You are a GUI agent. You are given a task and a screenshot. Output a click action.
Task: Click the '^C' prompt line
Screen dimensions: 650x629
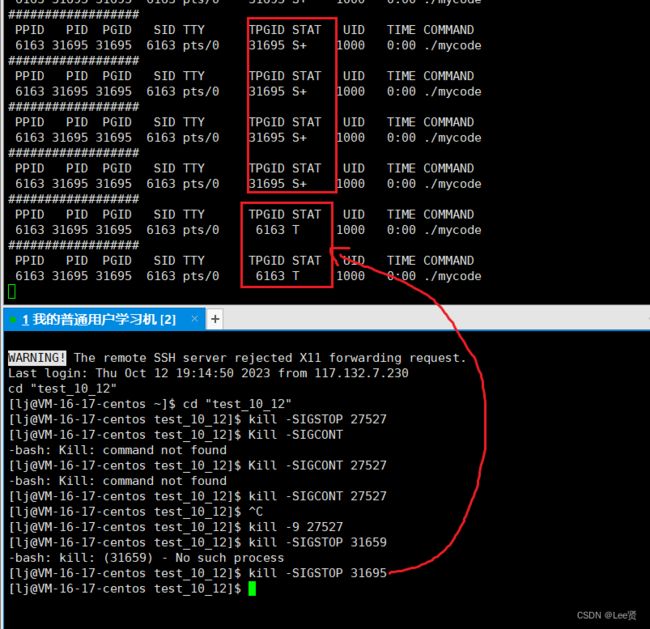tap(136, 511)
